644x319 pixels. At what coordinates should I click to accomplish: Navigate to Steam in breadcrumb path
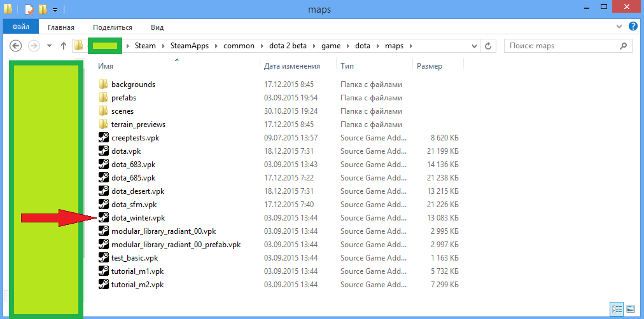coord(146,46)
